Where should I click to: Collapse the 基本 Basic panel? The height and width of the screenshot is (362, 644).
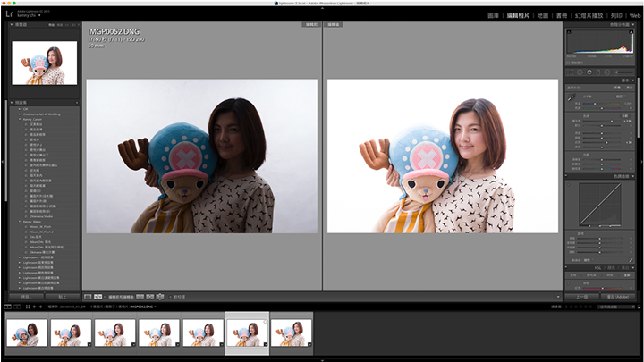coord(633,80)
